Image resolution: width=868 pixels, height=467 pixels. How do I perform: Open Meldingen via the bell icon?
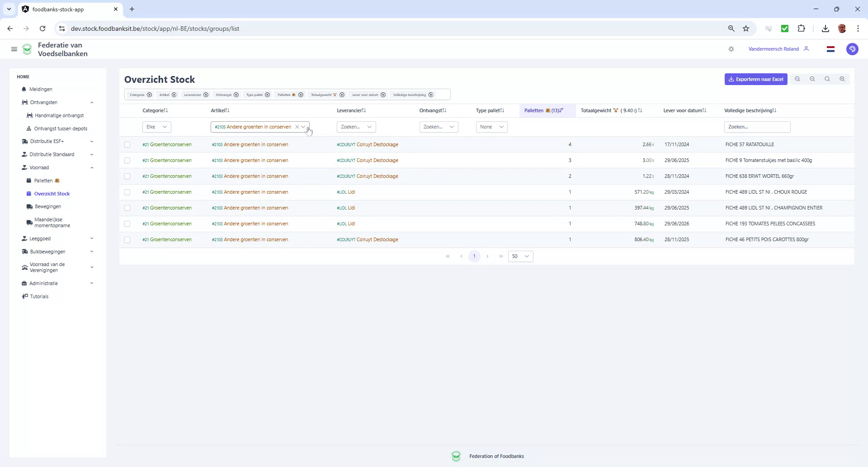click(24, 89)
